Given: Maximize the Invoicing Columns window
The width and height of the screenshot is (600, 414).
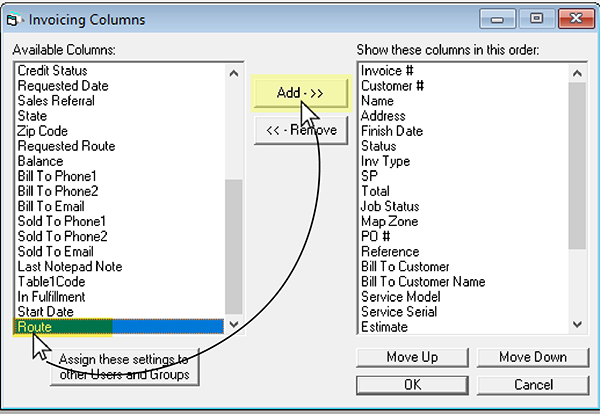Looking at the screenshot, I should [536, 19].
